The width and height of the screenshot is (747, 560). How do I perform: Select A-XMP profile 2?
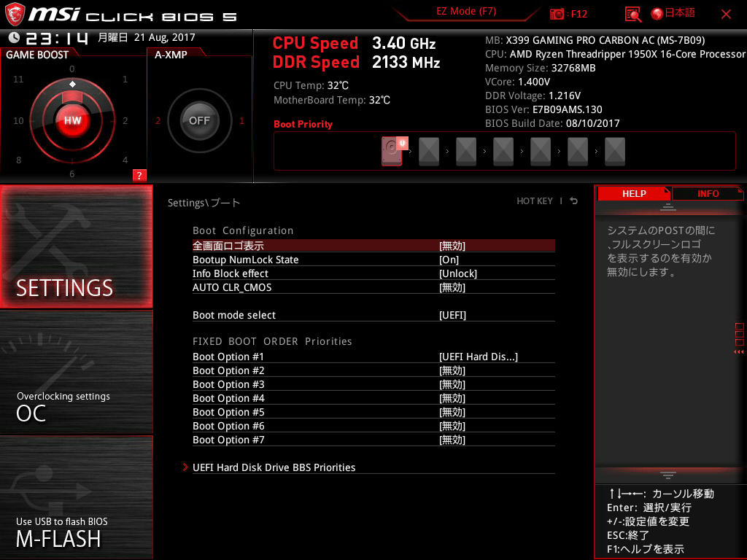coord(158,120)
